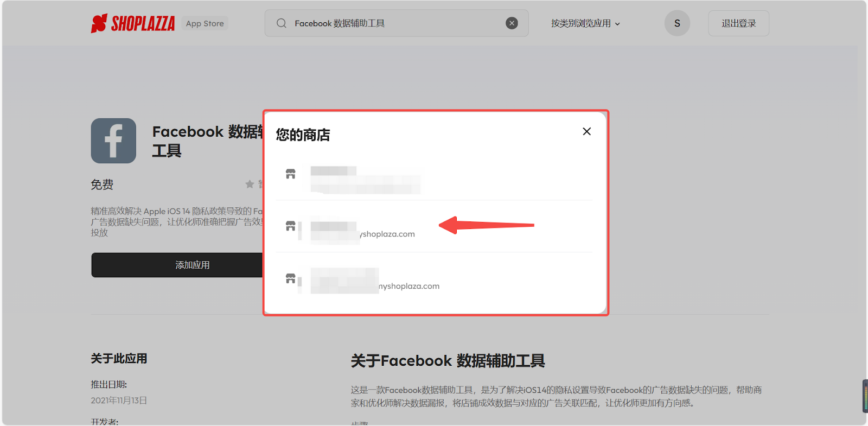Click the 关于Facebook 数据辅助工具 heading
868x426 pixels.
coord(448,361)
